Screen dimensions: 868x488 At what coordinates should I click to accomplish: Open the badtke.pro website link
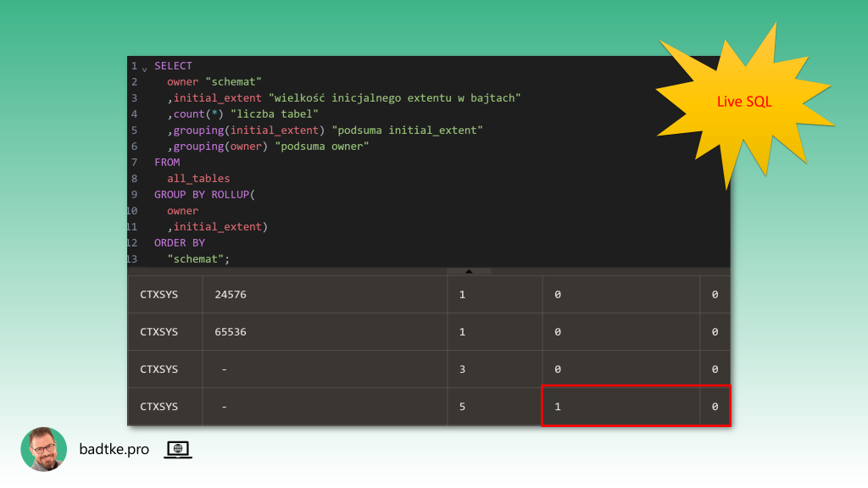pyautogui.click(x=114, y=450)
